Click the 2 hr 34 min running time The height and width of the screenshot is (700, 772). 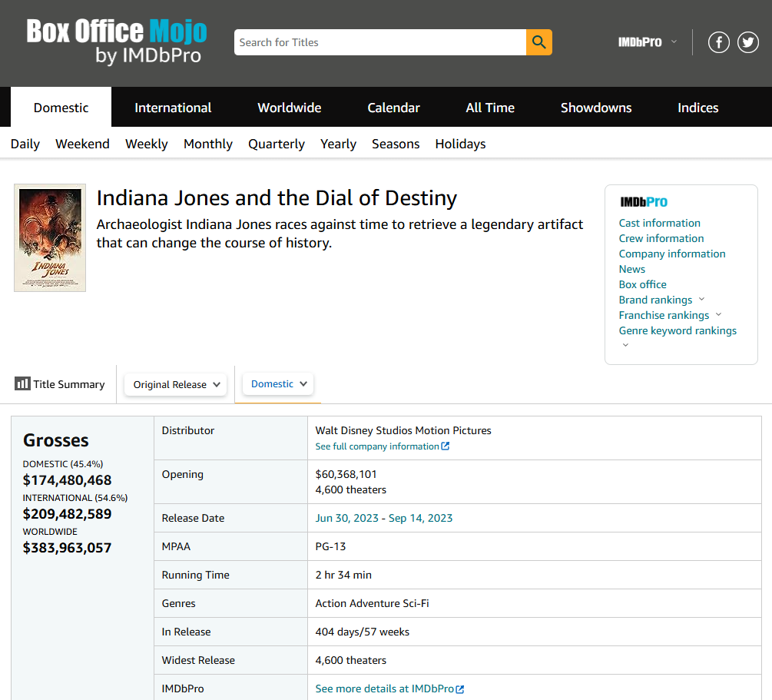(343, 575)
